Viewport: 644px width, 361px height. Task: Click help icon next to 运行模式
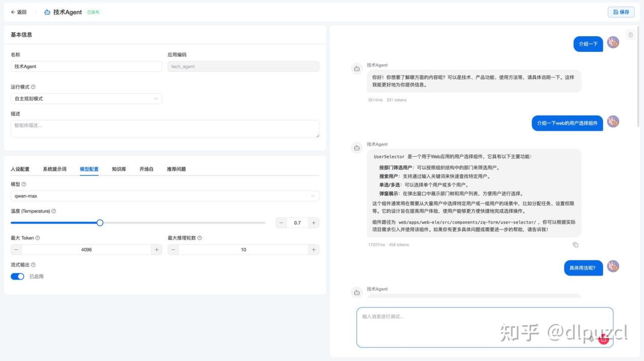33,87
